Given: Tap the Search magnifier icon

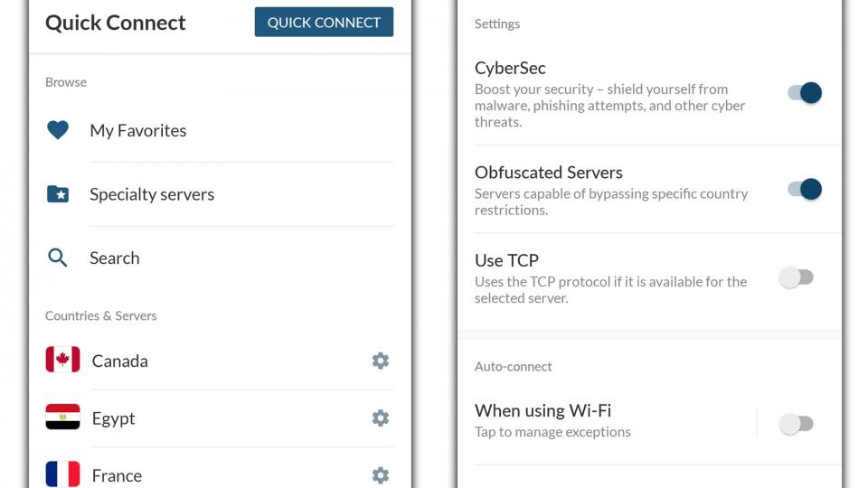Looking at the screenshot, I should (58, 258).
